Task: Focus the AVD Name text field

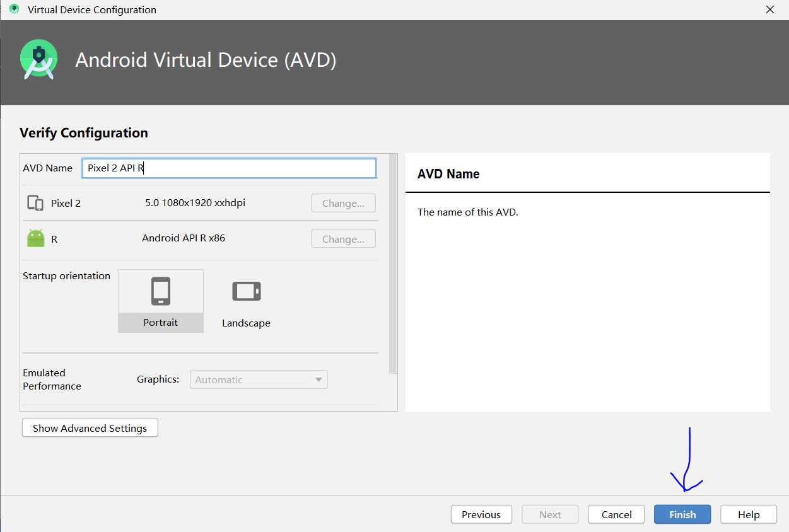Action: pyautogui.click(x=229, y=168)
